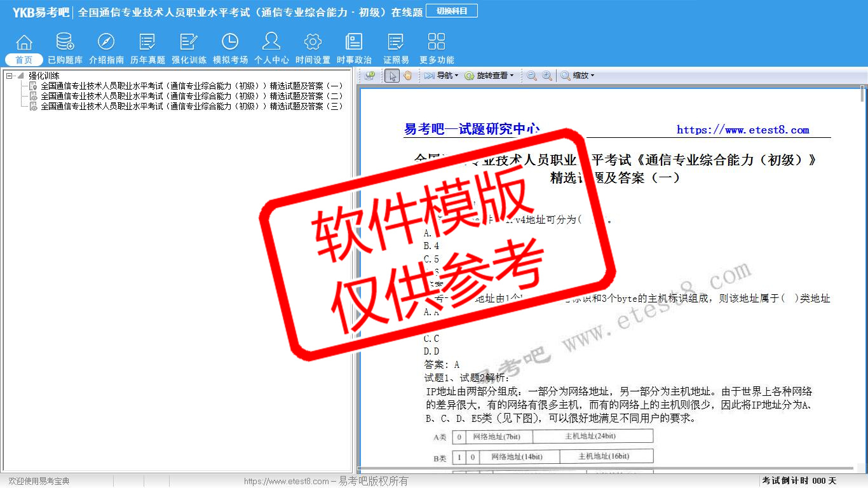
Task: Open the www.etest8.com link in document header
Action: click(743, 130)
